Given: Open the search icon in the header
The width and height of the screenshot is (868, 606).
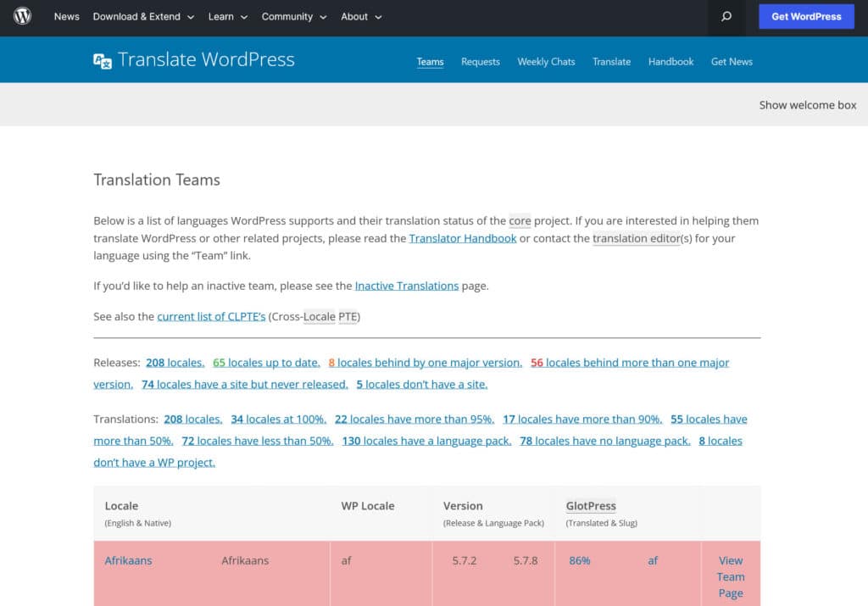Looking at the screenshot, I should [725, 17].
